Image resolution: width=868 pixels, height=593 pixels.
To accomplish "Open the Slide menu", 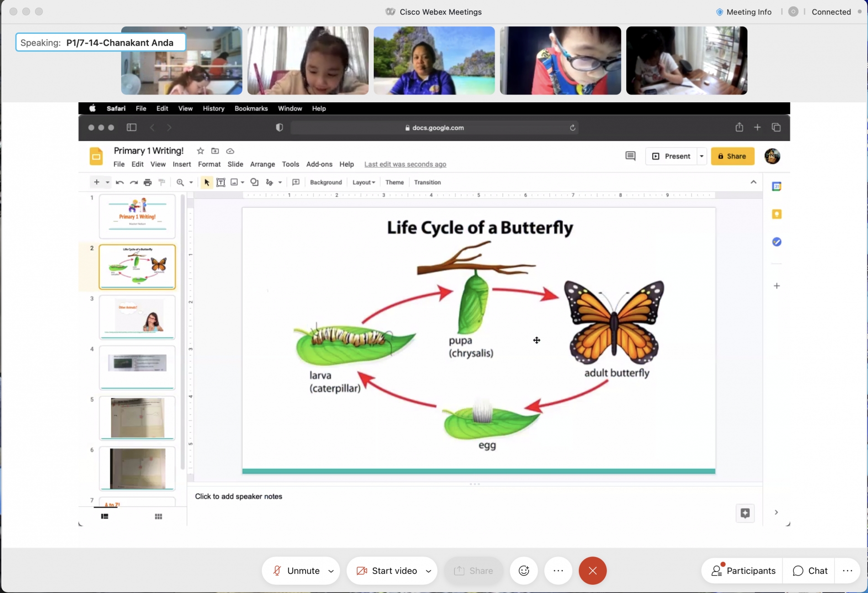I will click(x=235, y=164).
